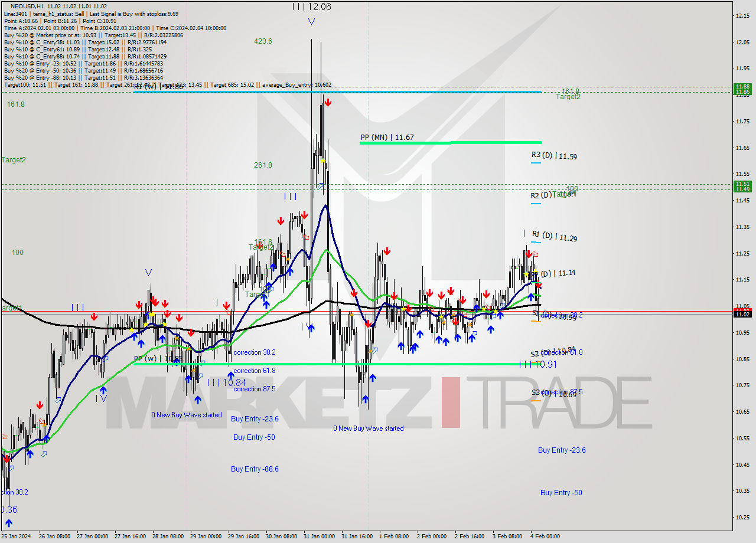The width and height of the screenshot is (756, 543).
Task: Click the blue V wave marker under 12.06
Action: point(311,22)
